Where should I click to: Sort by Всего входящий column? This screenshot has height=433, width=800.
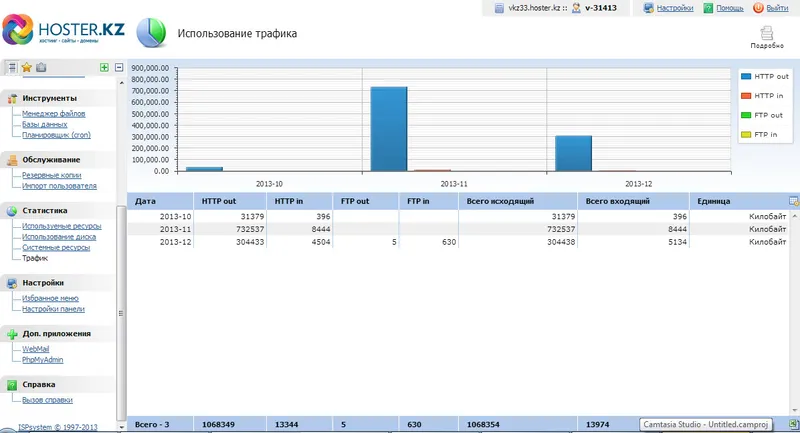tap(633, 201)
